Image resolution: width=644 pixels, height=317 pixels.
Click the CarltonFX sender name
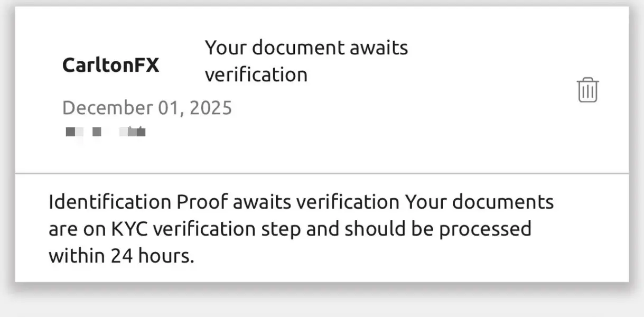click(x=110, y=66)
